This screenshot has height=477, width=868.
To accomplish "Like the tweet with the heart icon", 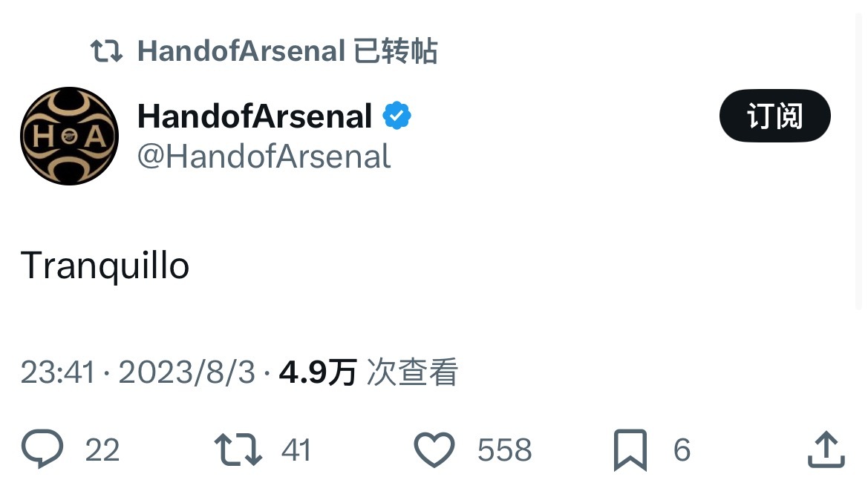I will tap(434, 450).
